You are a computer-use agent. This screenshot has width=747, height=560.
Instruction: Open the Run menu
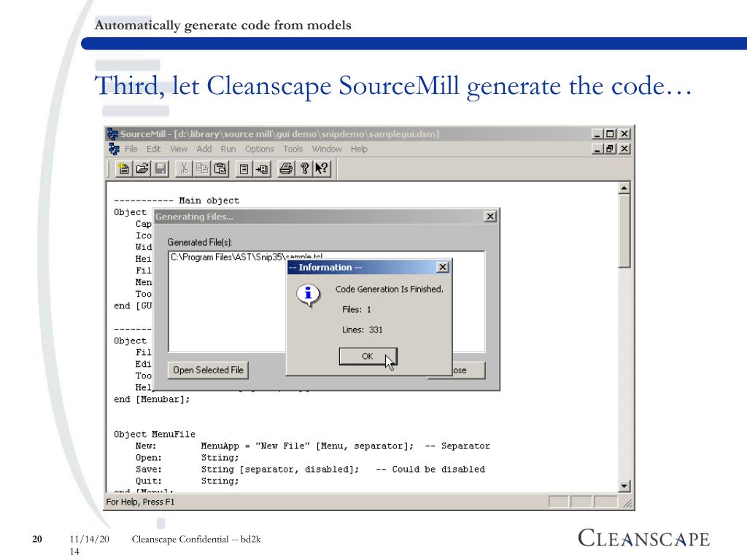228,149
